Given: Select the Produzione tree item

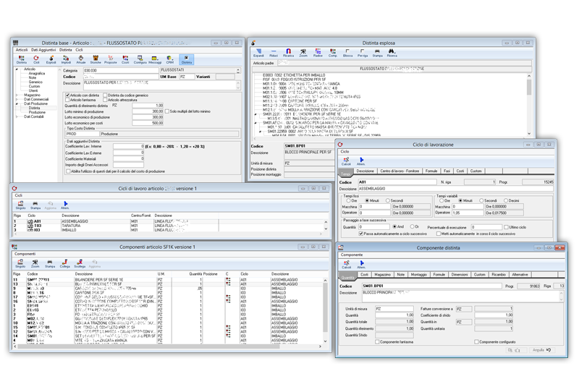Looking at the screenshot, I should click(37, 112).
